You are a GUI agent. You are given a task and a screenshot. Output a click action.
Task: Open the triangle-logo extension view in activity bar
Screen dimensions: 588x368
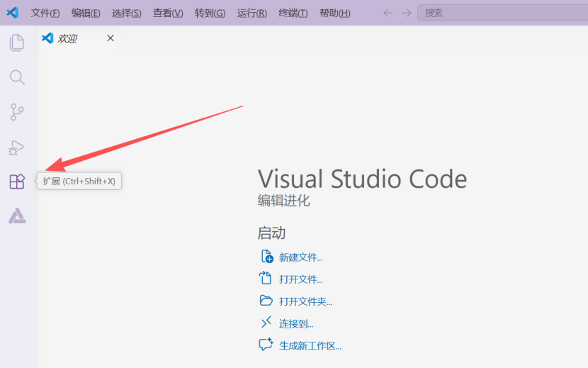(x=17, y=216)
